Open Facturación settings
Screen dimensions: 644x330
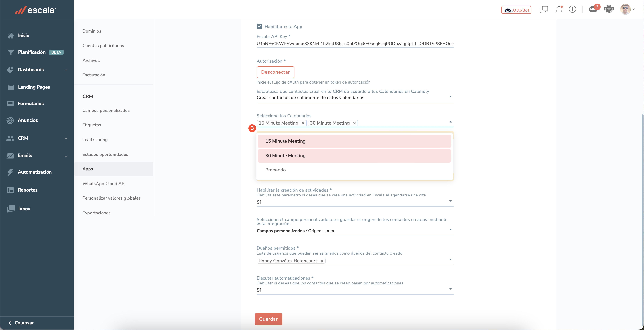tap(94, 75)
